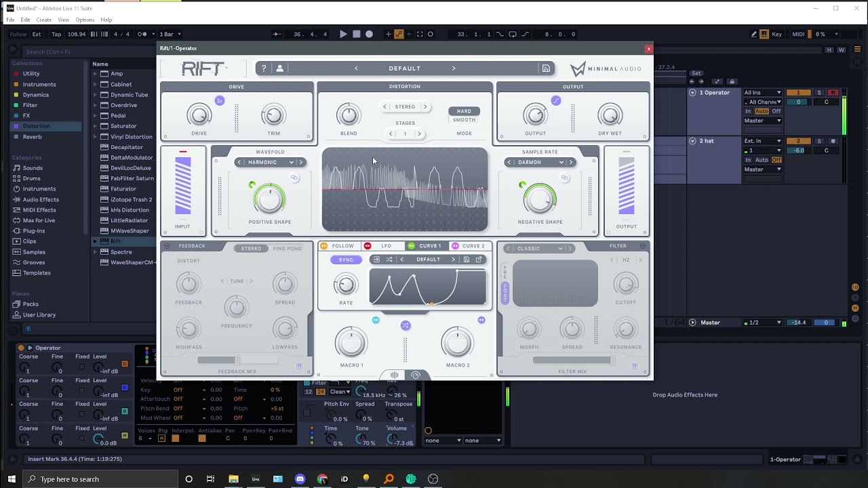Open the Options menu in Ableton

point(85,20)
